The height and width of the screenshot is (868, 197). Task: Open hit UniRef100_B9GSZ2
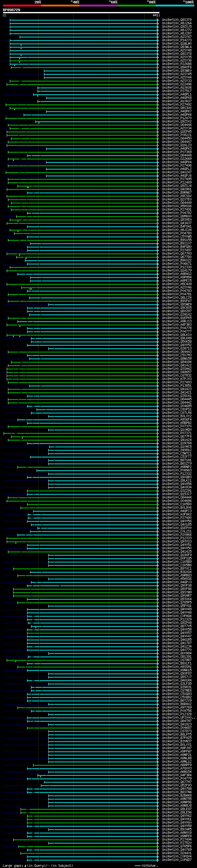177,260
